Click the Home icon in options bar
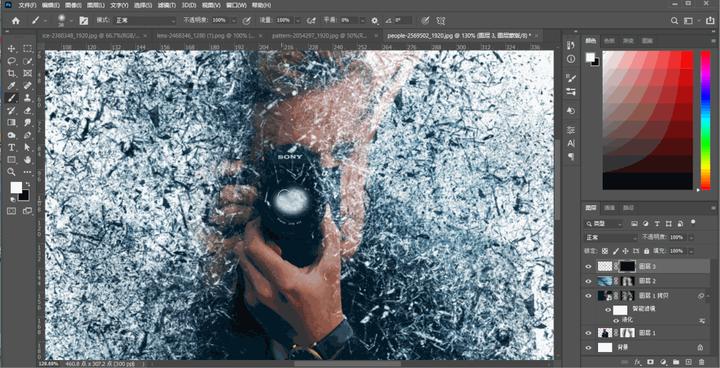 point(16,20)
